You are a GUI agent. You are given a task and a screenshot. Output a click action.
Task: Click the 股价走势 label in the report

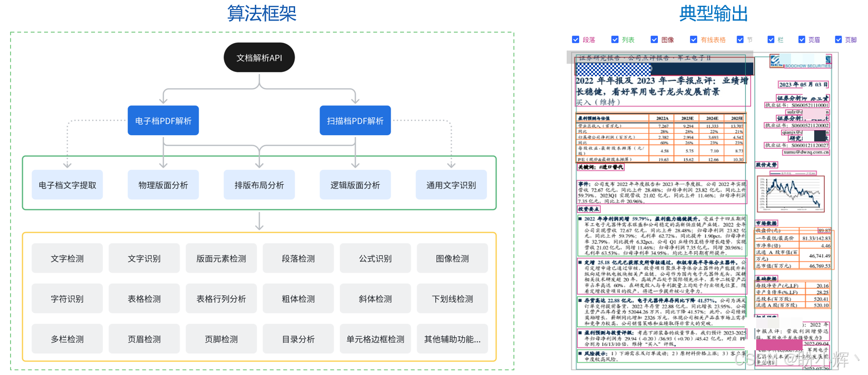click(766, 164)
